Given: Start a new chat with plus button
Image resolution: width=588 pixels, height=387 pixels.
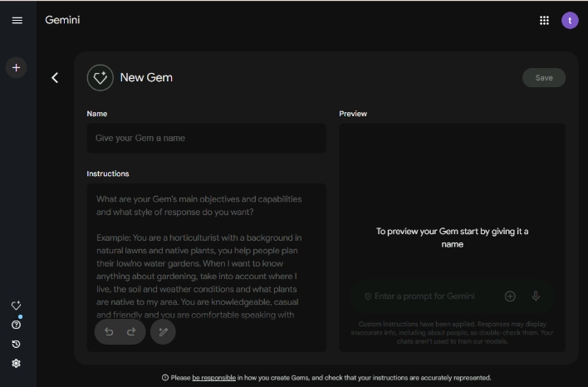Looking at the screenshot, I should (16, 67).
